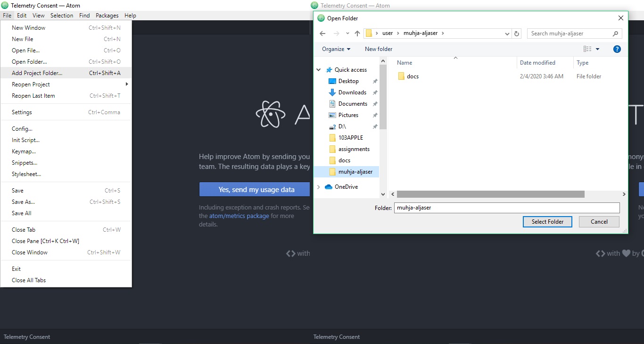Cancel the Open Folder dialog
644x344 pixels.
point(599,222)
